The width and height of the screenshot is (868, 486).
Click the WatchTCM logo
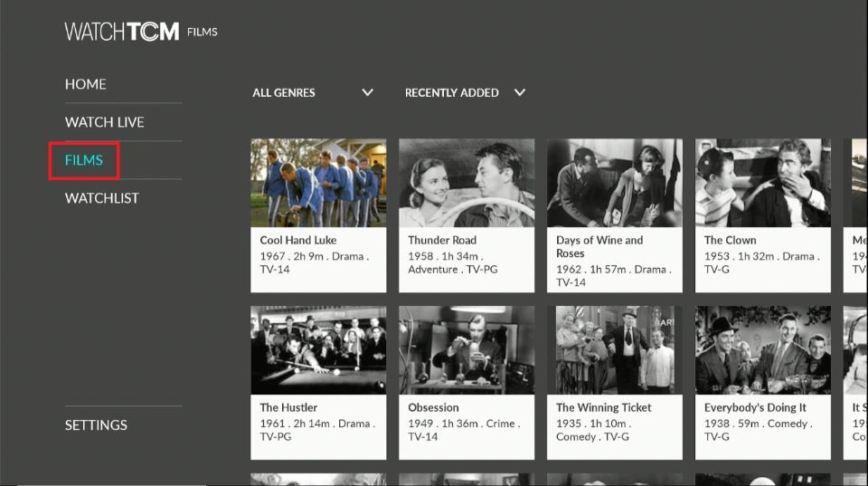[x=122, y=32]
